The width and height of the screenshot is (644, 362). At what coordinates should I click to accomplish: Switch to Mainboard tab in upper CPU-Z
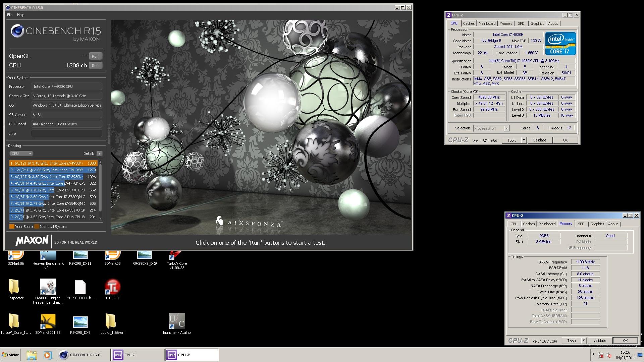pos(487,23)
